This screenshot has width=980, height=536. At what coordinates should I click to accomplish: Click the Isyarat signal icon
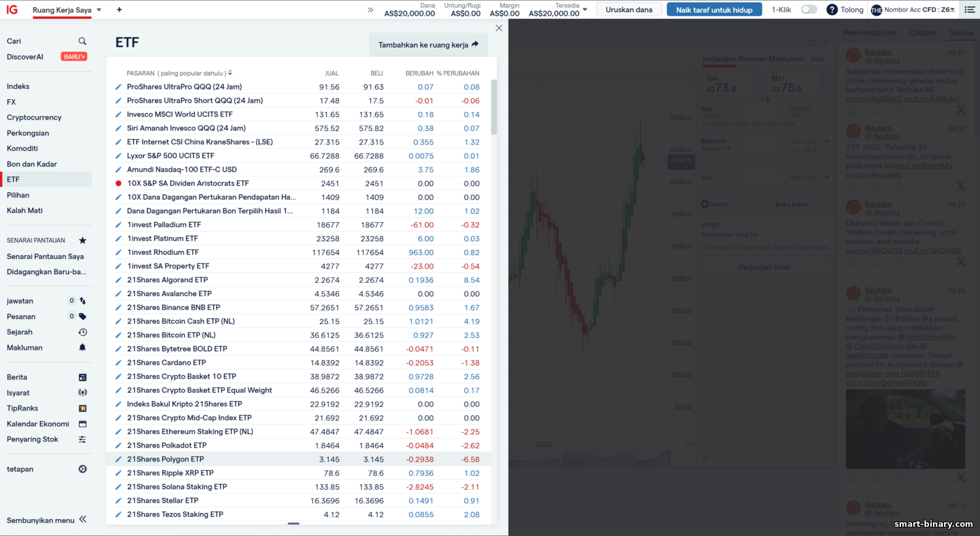pos(82,393)
